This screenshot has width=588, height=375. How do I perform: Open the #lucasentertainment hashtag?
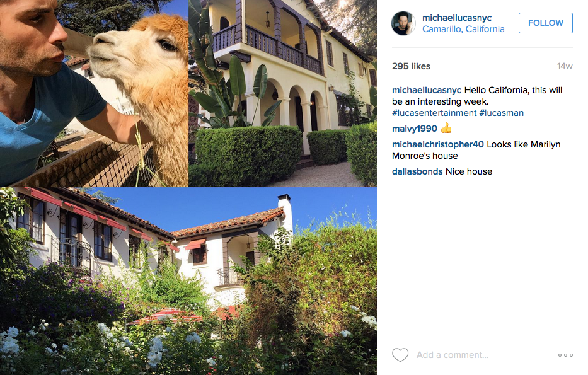tap(434, 113)
